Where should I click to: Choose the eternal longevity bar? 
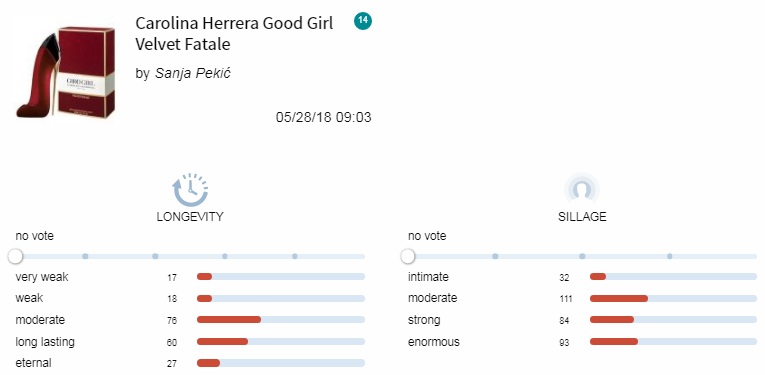click(x=281, y=363)
